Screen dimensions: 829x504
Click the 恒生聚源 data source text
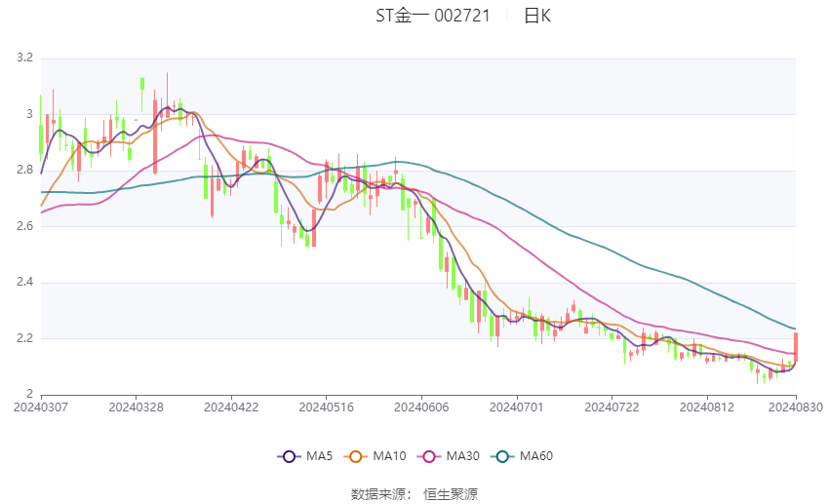(451, 494)
